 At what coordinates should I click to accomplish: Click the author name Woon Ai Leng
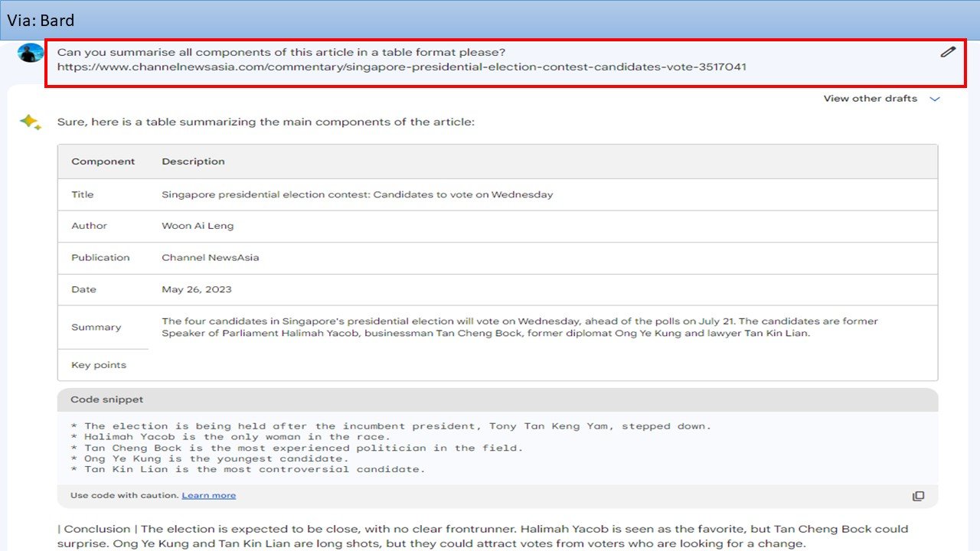coord(198,226)
